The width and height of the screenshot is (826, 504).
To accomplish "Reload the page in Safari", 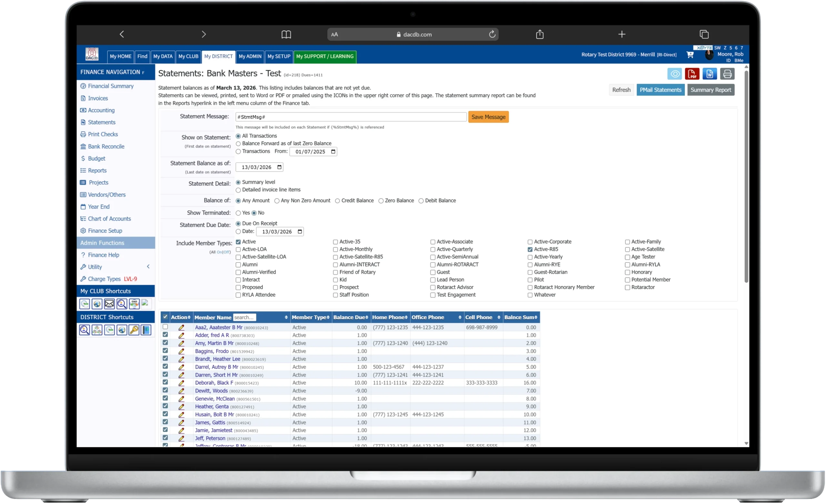I will (x=492, y=34).
